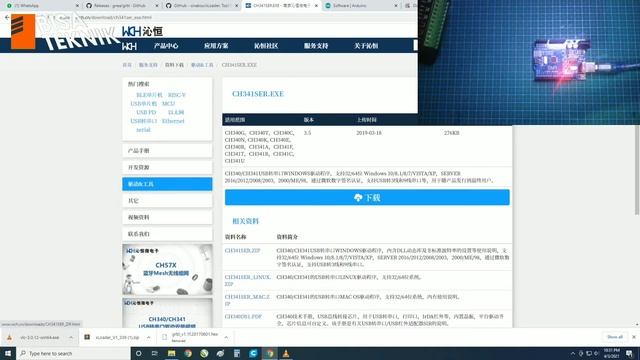Open the first Chrome taskbar icon
Viewport: 640px width, 360px height.
pyautogui.click(x=188, y=353)
